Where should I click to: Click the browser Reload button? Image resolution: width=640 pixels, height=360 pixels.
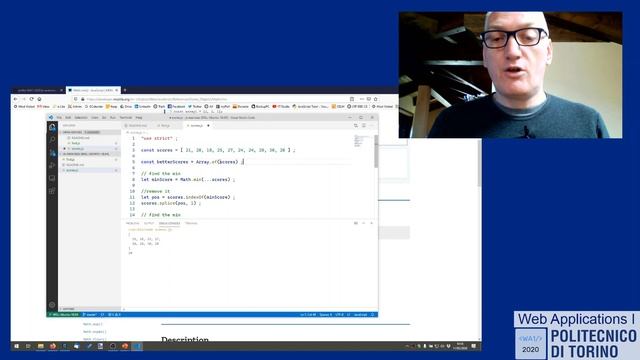click(x=31, y=99)
